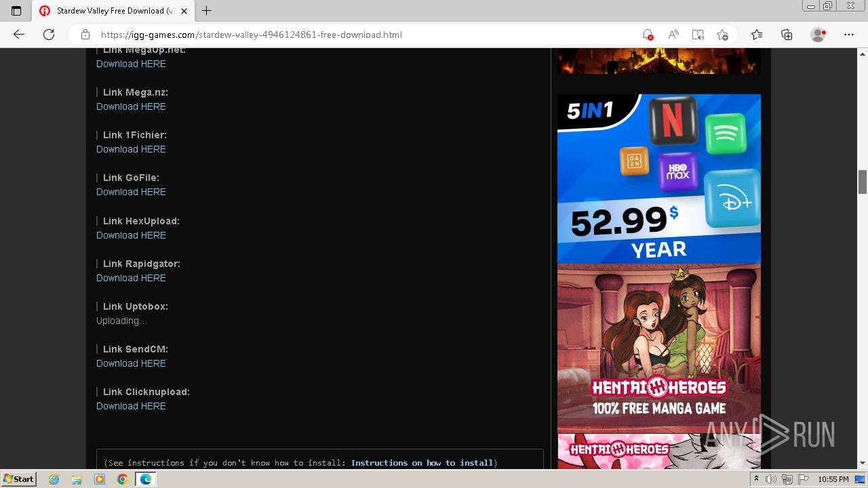The width and height of the screenshot is (868, 488).
Task: Click Download HERE under Link MegaUp.net
Action: coord(131,64)
